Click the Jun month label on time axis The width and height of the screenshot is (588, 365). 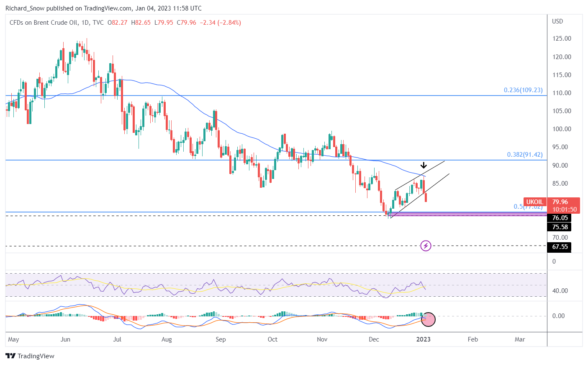65,339
